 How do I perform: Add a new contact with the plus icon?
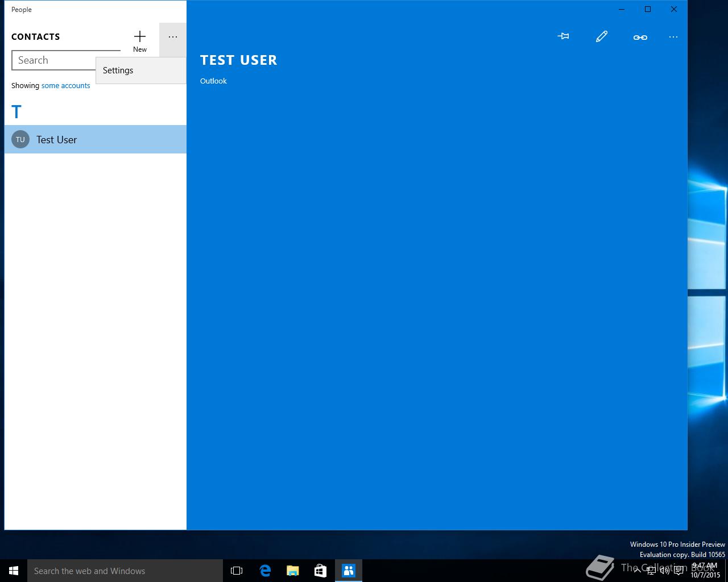coord(140,40)
